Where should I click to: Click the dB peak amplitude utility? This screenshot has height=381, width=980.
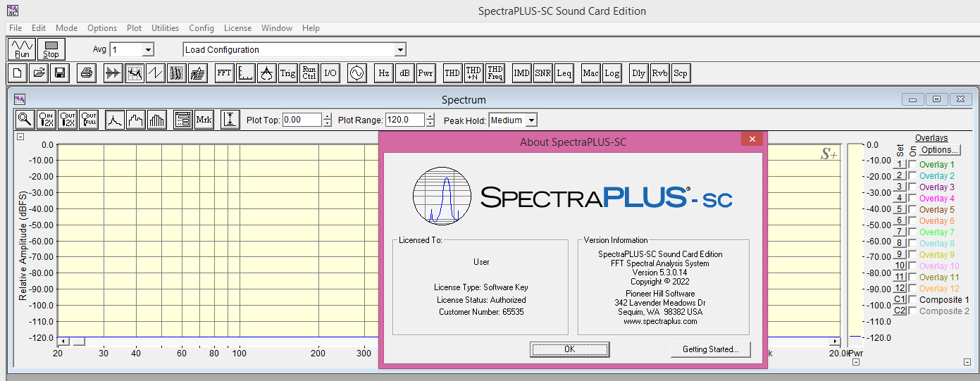point(404,73)
